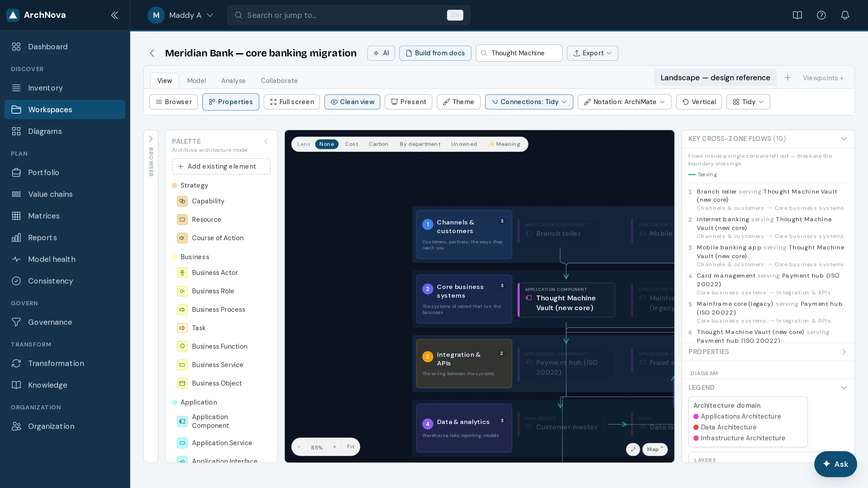Select the Application Service element icon
Viewport: 868px width, 488px height.
(x=182, y=443)
